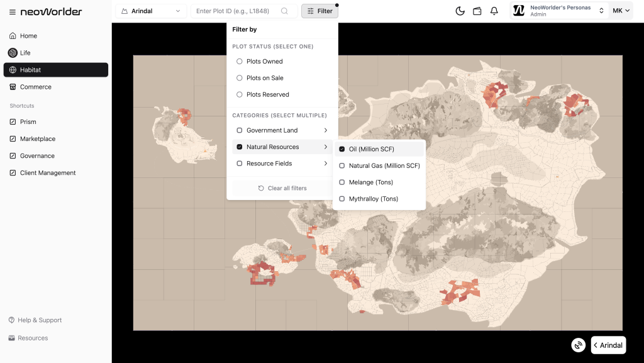644x363 pixels.
Task: Open notifications bell
Action: pos(494,11)
